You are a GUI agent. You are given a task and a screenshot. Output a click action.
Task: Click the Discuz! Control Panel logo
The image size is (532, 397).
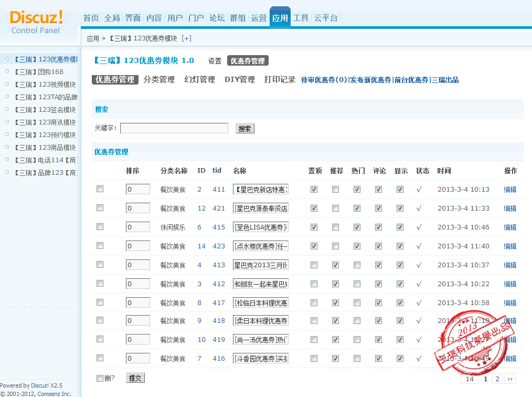pos(36,22)
